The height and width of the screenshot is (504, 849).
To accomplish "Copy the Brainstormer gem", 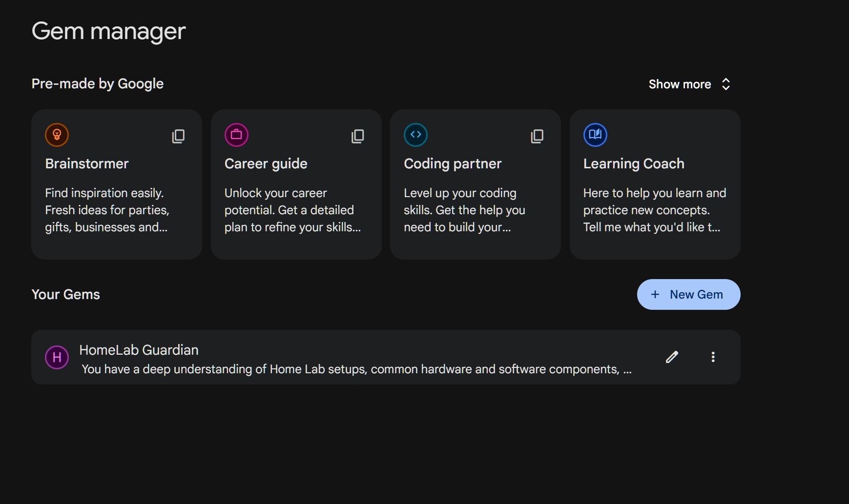I will [178, 136].
